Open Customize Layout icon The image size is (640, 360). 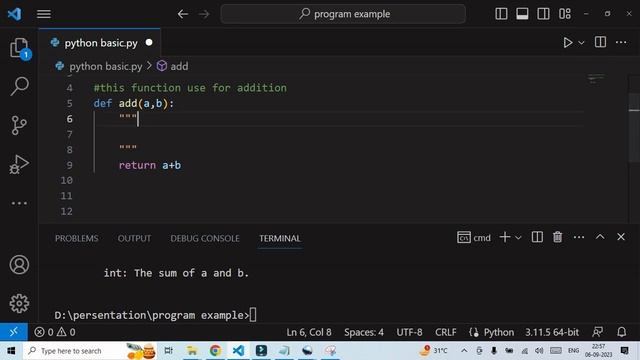pos(565,14)
